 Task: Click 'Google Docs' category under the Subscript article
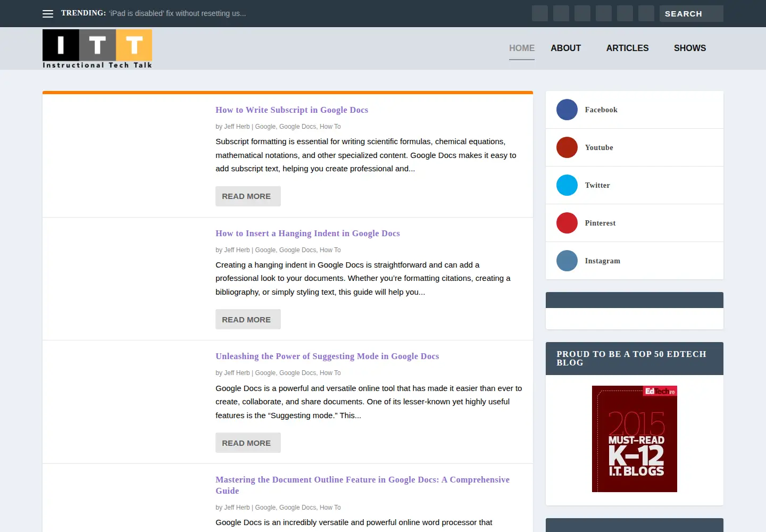[x=297, y=127]
